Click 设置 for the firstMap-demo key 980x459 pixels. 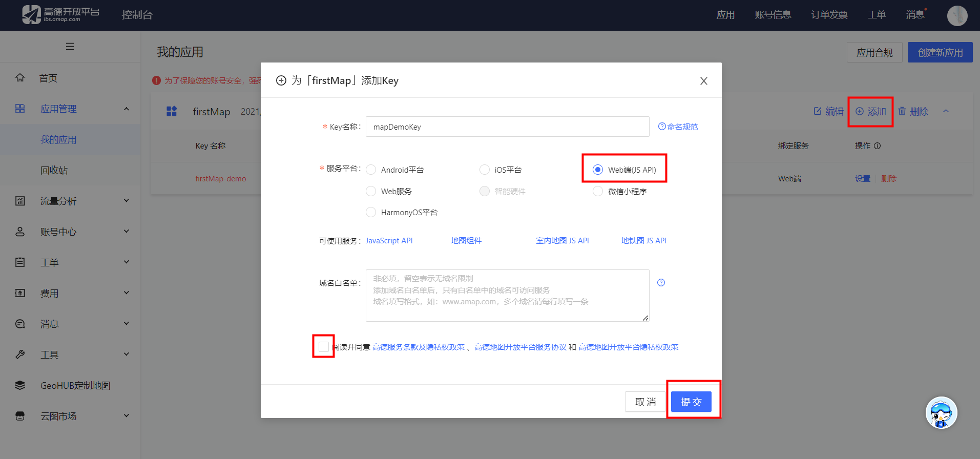[x=863, y=178]
